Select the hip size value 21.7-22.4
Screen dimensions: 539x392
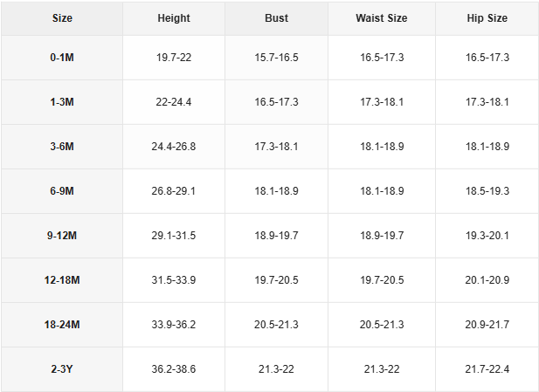point(487,369)
